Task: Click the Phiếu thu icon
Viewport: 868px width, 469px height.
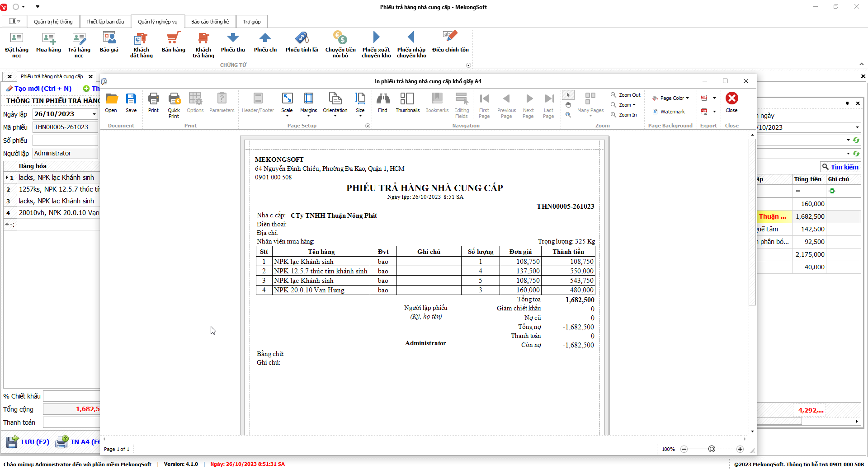Action: 233,42
